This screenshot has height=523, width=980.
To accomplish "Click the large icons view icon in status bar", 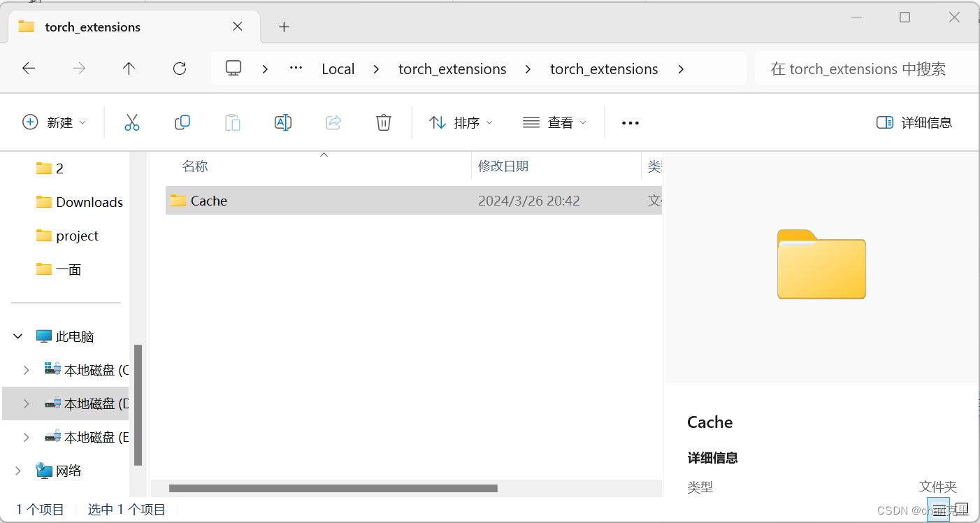I will [963, 508].
